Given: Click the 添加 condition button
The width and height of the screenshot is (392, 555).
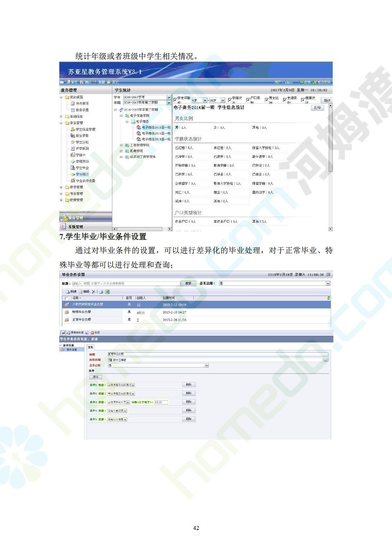Looking at the screenshot, I should [x=96, y=377].
